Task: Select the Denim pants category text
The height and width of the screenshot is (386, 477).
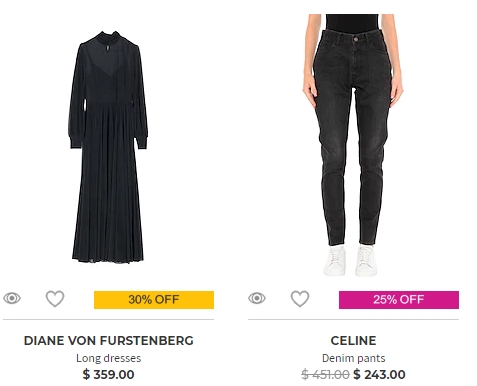Action: 353,358
